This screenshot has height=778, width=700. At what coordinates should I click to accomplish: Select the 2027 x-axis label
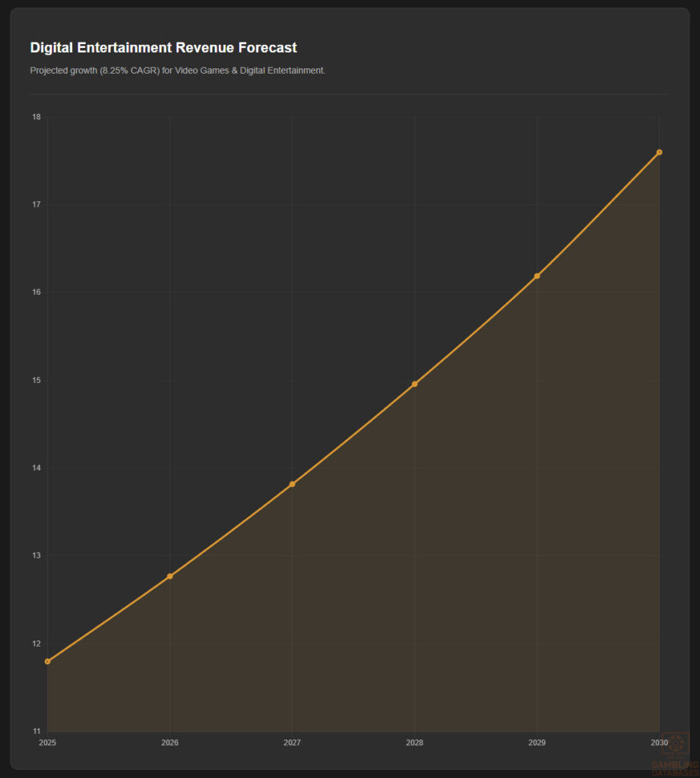(x=292, y=743)
